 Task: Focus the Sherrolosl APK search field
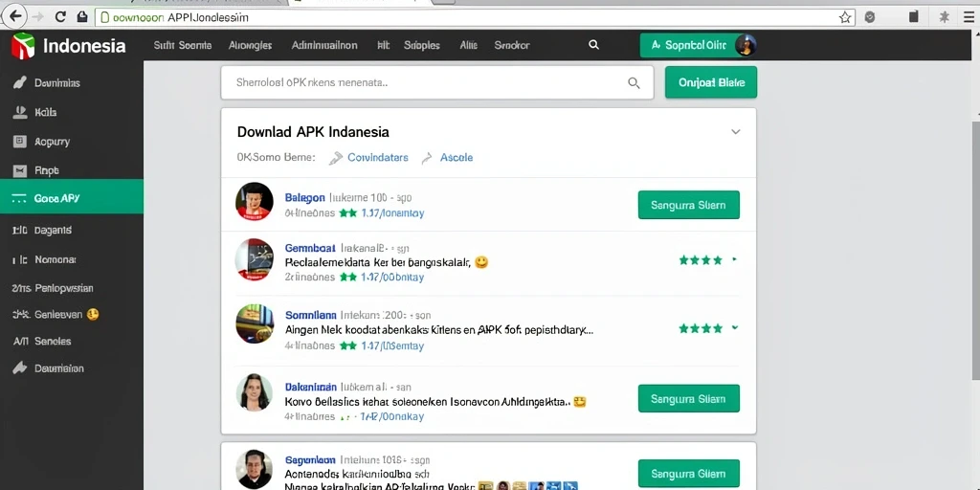tap(436, 82)
